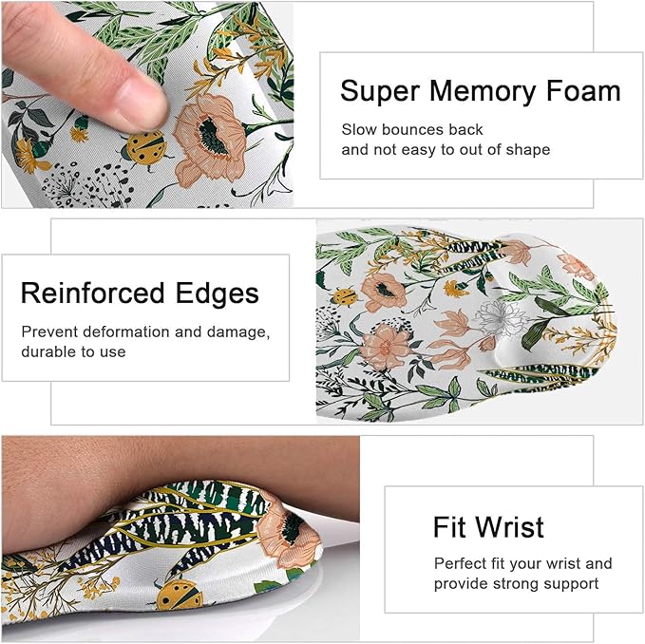Click the yellow ladybug in top photo
The height and width of the screenshot is (644, 645).
pos(144,147)
